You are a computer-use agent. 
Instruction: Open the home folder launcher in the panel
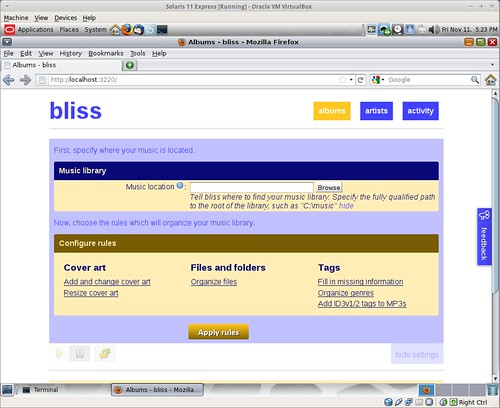115,30
